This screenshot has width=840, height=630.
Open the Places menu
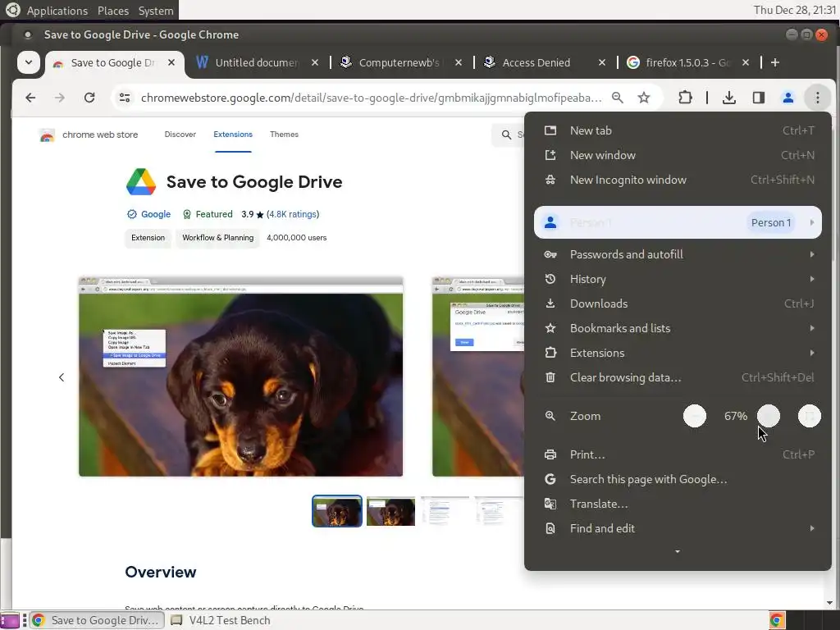click(113, 11)
